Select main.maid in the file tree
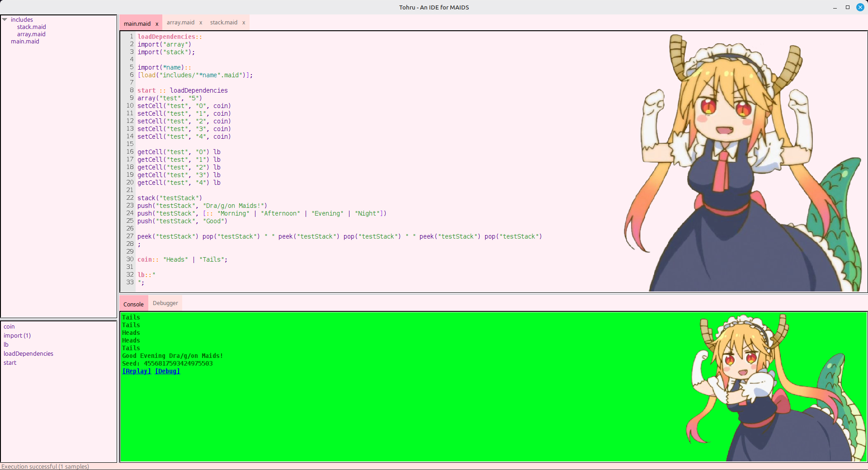868x470 pixels. (25, 41)
